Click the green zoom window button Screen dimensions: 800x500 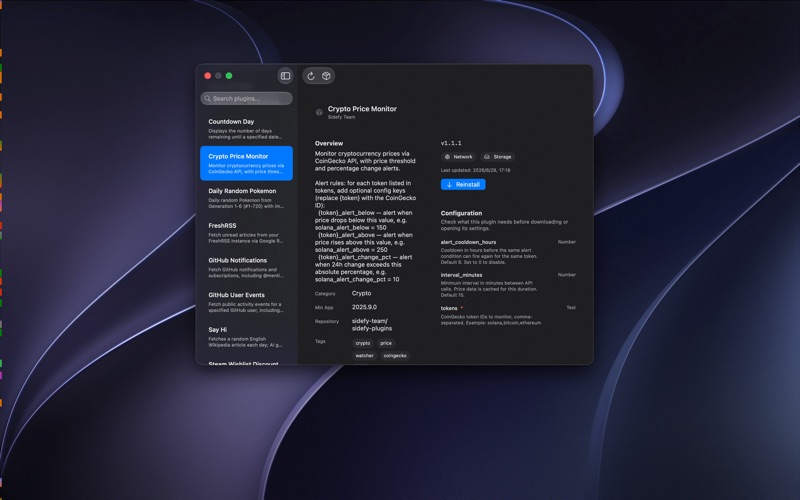tap(229, 76)
